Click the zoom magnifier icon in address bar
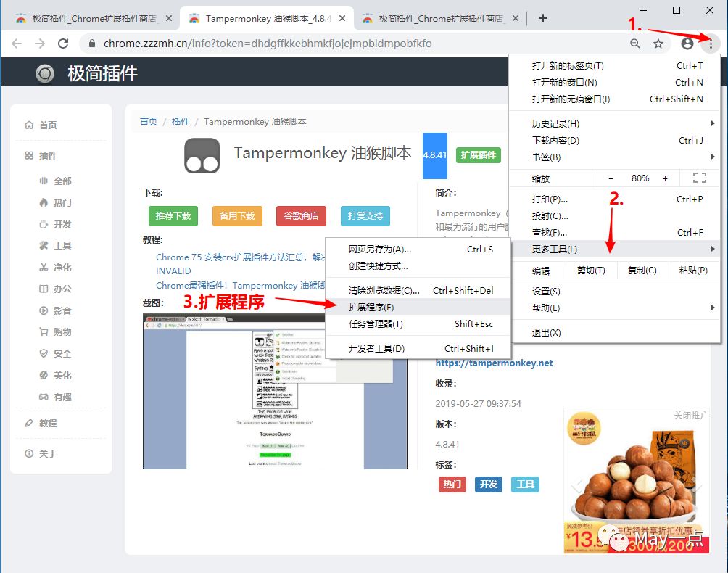The image size is (728, 573). point(634,44)
